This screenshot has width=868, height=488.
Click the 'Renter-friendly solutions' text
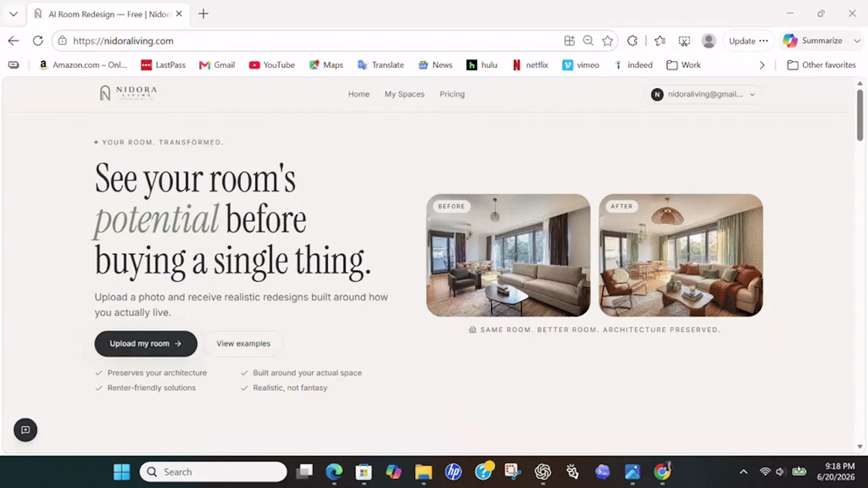(151, 388)
